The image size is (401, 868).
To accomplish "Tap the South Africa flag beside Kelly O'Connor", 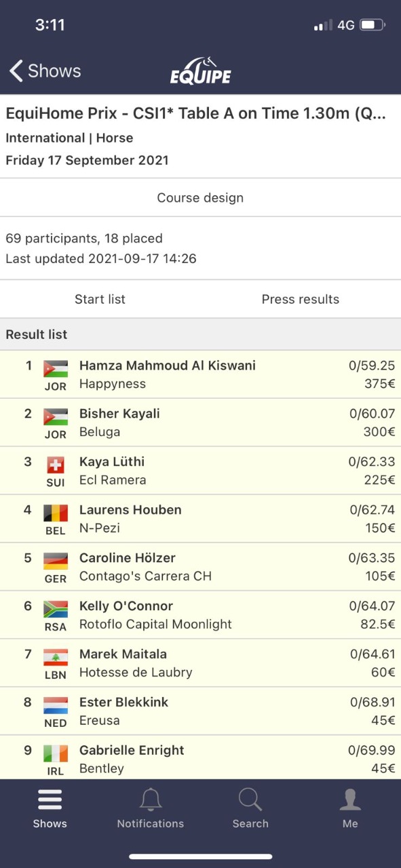I will coord(56,609).
